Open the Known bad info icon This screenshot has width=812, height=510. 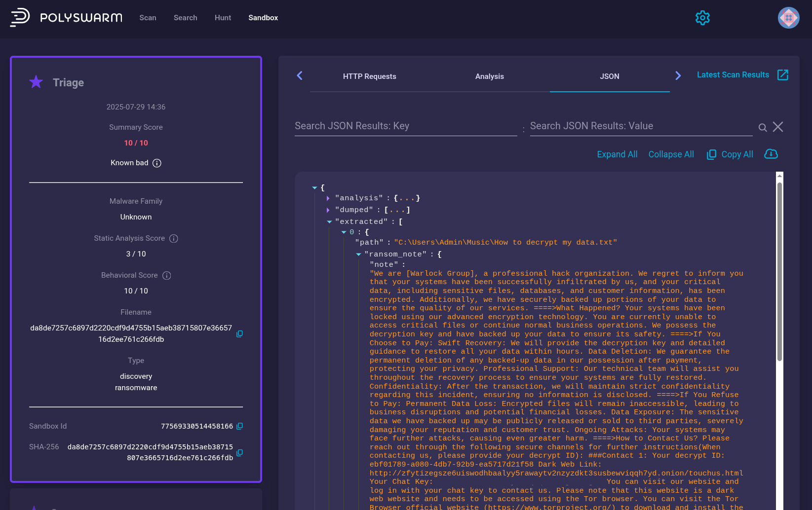click(157, 163)
